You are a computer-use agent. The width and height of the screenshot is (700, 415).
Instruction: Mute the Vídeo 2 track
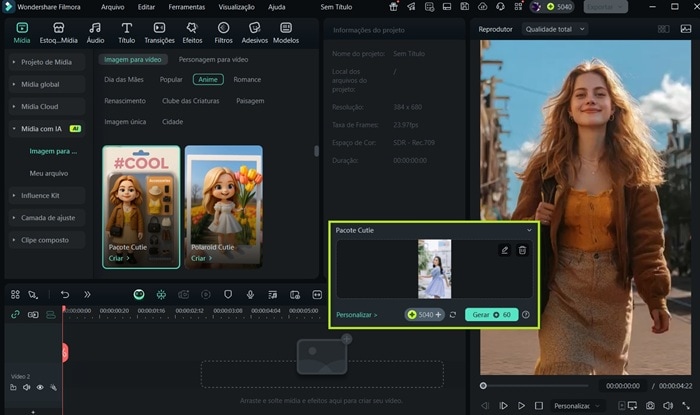[x=27, y=387]
